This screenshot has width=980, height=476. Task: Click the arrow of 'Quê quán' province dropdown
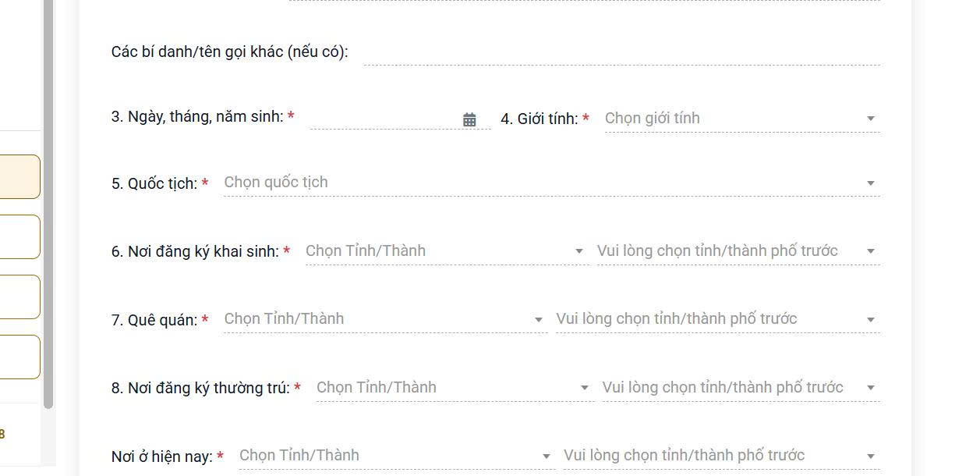pos(538,320)
